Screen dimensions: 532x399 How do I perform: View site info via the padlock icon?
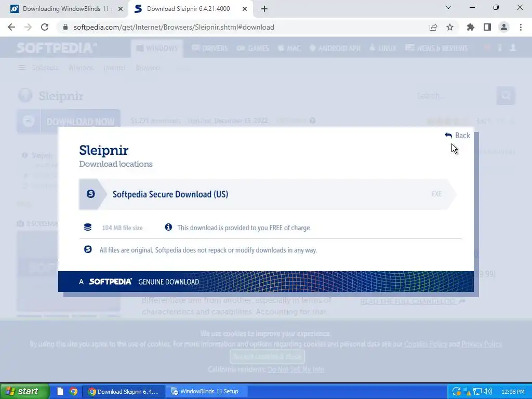click(x=65, y=27)
